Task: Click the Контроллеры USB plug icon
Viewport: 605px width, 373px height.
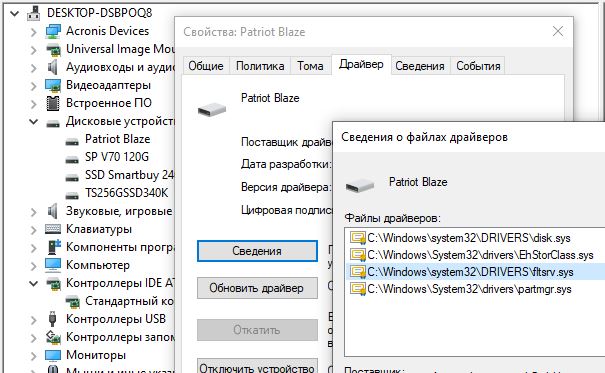Action: click(52, 319)
